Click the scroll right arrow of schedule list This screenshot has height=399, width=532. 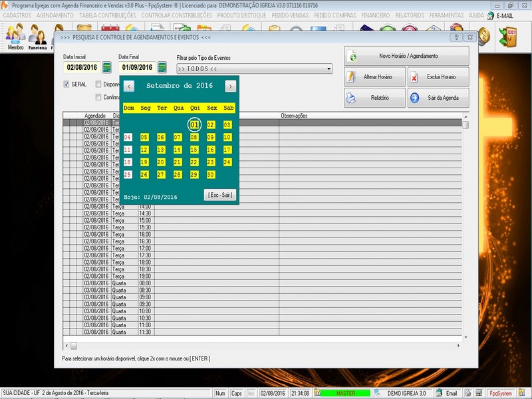[458, 346]
